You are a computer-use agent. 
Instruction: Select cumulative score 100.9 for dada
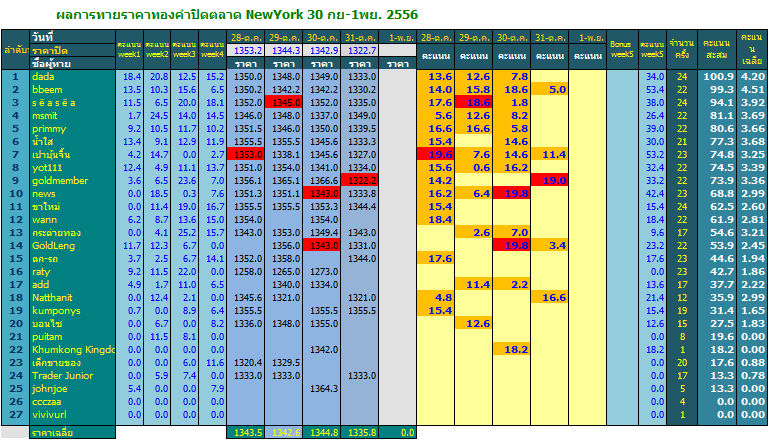pyautogui.click(x=716, y=77)
